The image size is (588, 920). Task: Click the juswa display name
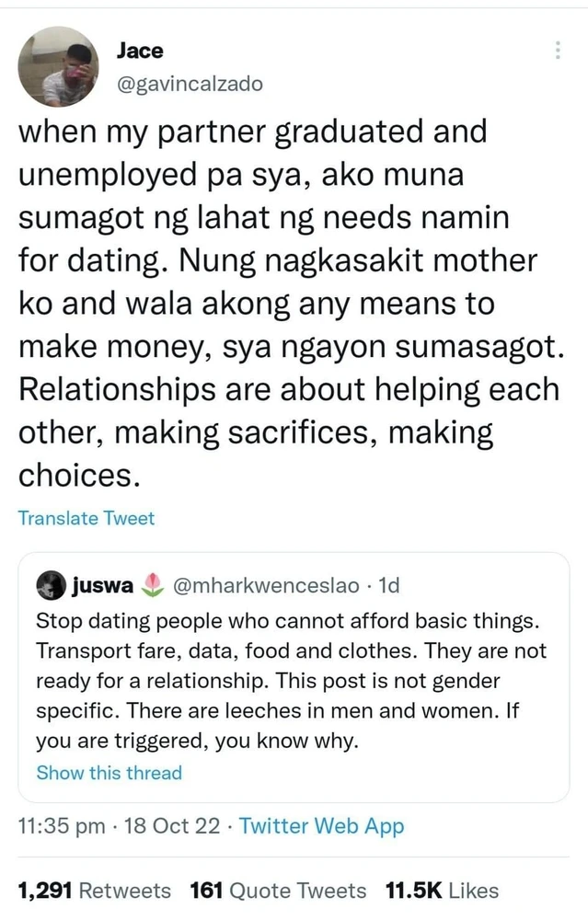[103, 585]
